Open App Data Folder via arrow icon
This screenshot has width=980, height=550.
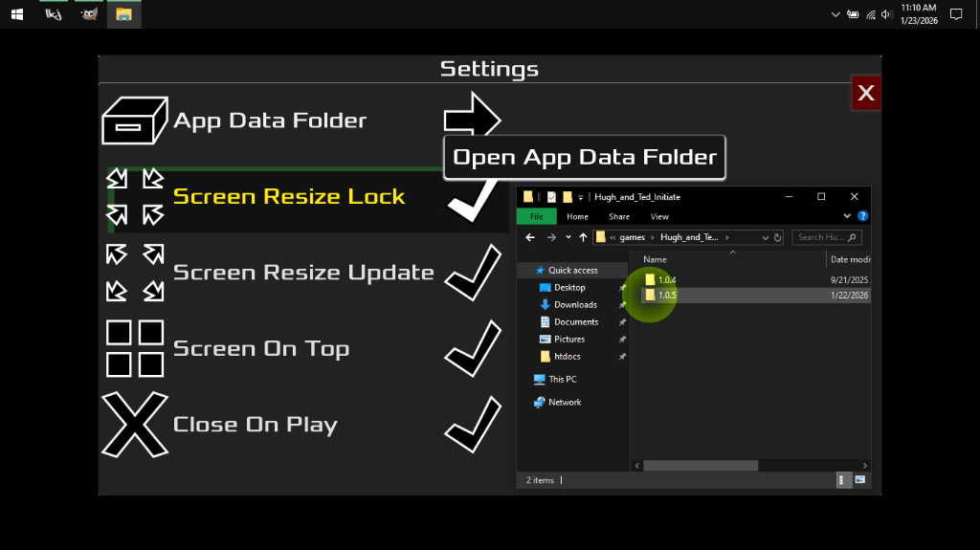[x=473, y=114]
